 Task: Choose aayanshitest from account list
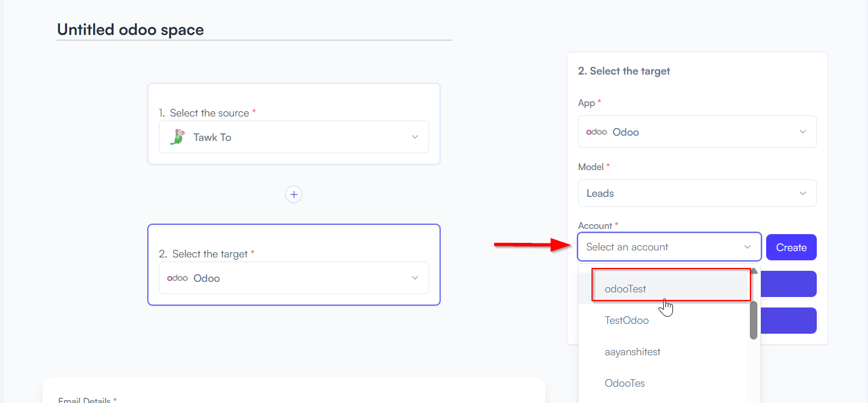pyautogui.click(x=662, y=352)
